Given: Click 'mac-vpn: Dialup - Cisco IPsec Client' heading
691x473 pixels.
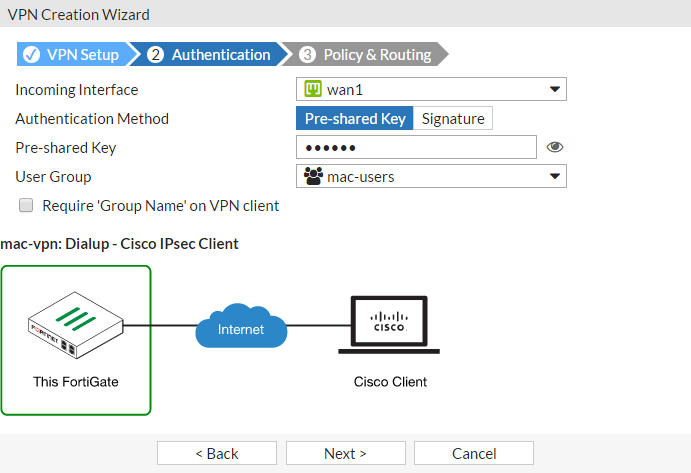Looking at the screenshot, I should point(119,244).
